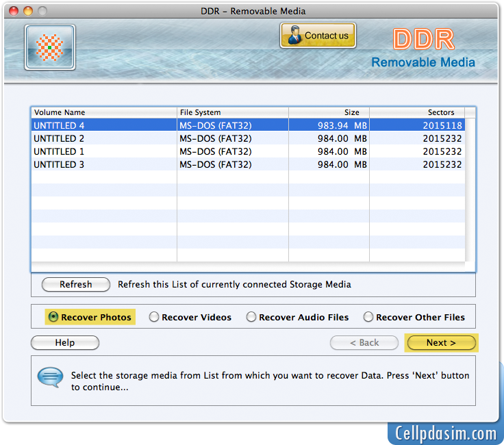This screenshot has width=504, height=445.
Task: Click the DDR orange pixel logo icon
Action: point(50,47)
